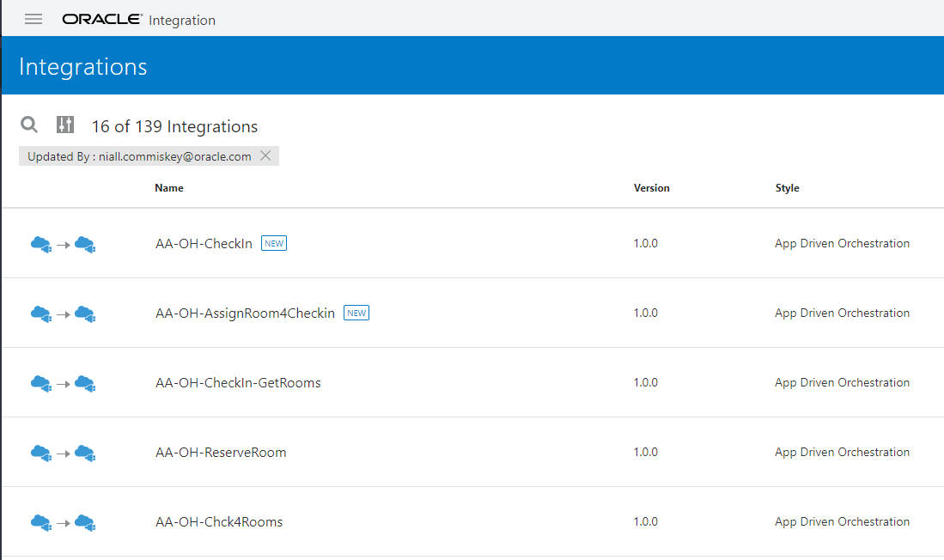This screenshot has width=944, height=560.
Task: Click the source cloud icon for AA-OH-CheckIn
Action: tap(40, 244)
